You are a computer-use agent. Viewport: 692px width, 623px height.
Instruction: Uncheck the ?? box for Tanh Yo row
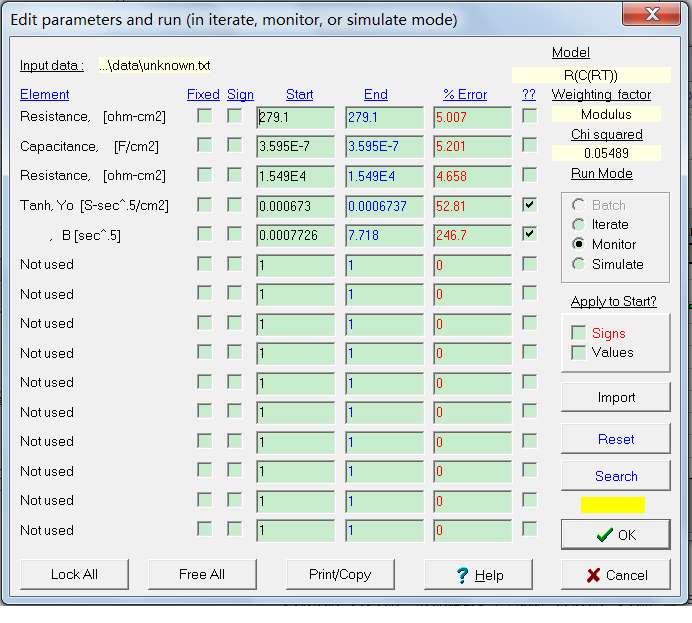(x=529, y=205)
